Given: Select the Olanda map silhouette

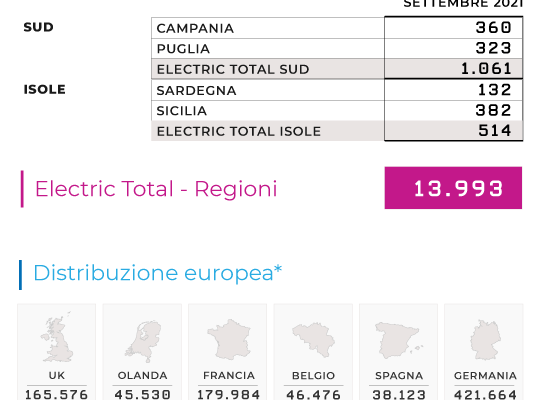Looking at the screenshot, I should click(143, 341).
